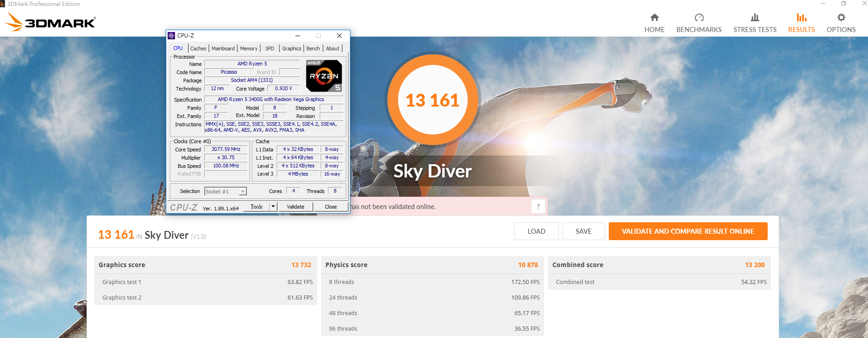Click the Threads count field in CPU-Z

[335, 191]
